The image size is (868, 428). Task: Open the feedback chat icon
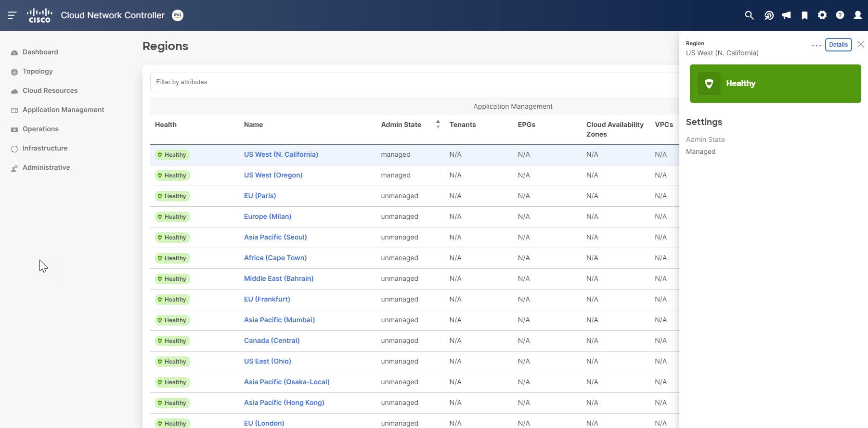[x=769, y=15]
